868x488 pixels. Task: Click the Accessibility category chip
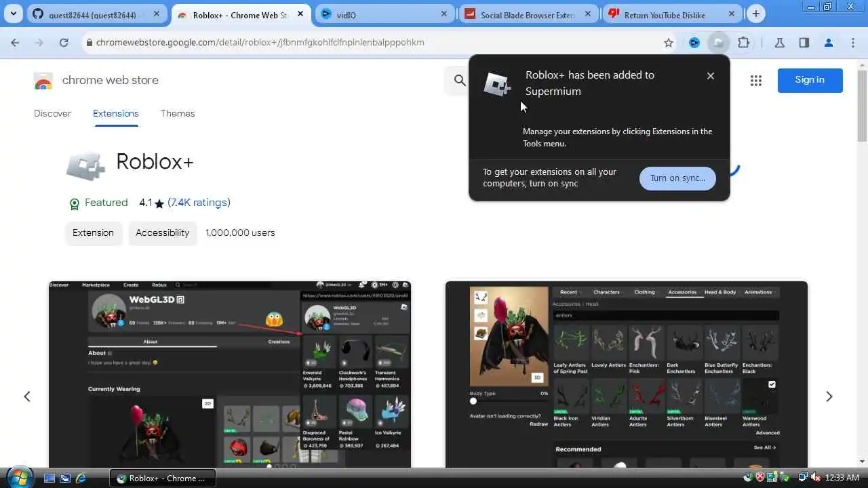pyautogui.click(x=162, y=232)
